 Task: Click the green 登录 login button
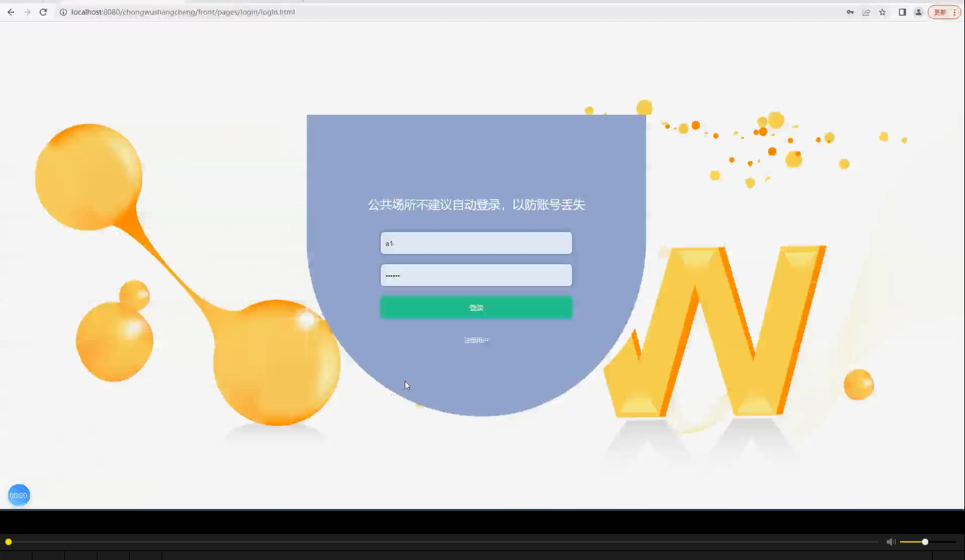point(475,307)
